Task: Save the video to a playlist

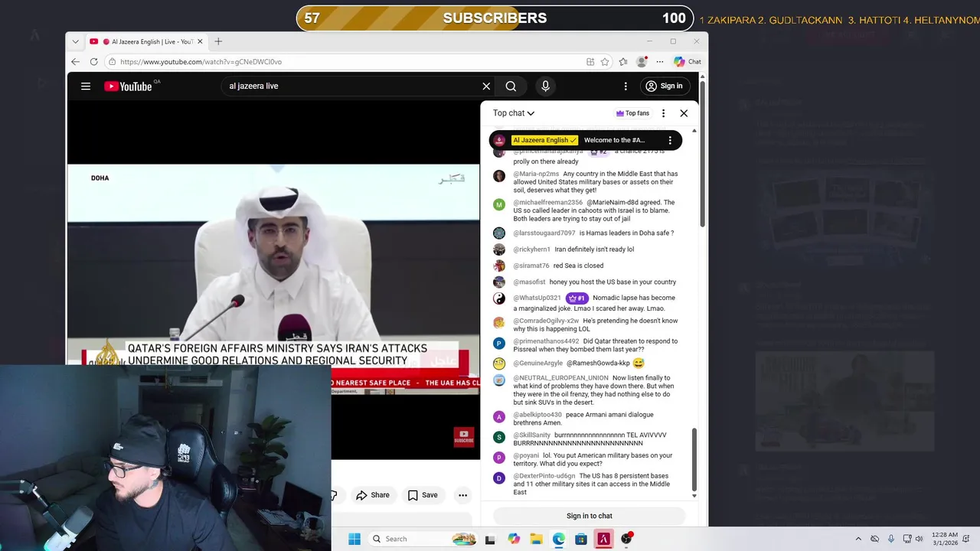Action: [423, 495]
